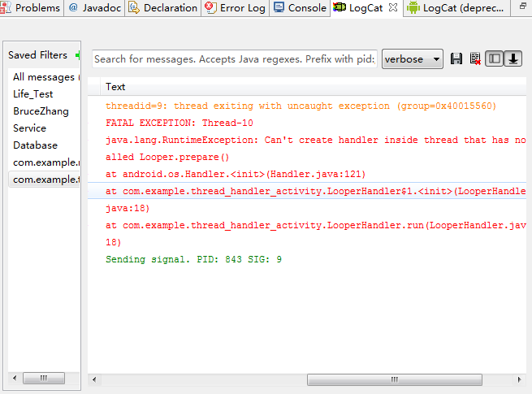Click the filters list scrollbar thumb
This screenshot has width=532, height=394.
tap(43, 378)
